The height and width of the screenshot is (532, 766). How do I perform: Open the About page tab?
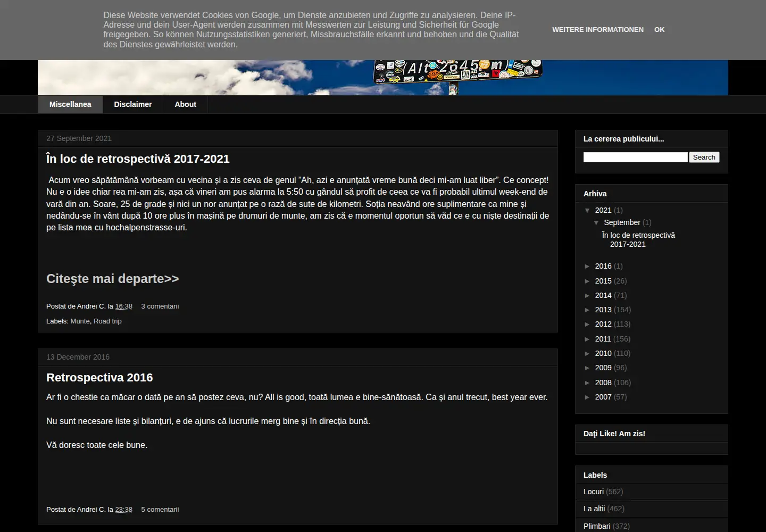pyautogui.click(x=186, y=104)
